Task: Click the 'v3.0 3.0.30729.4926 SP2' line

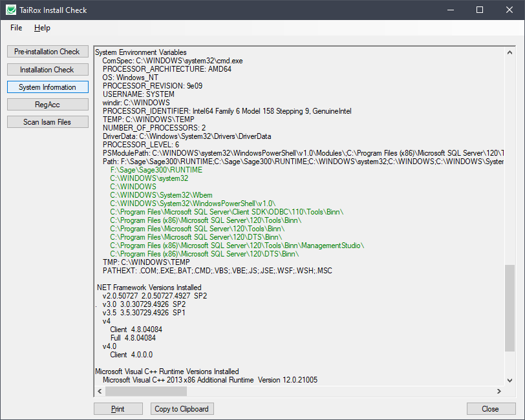Action: click(x=144, y=304)
